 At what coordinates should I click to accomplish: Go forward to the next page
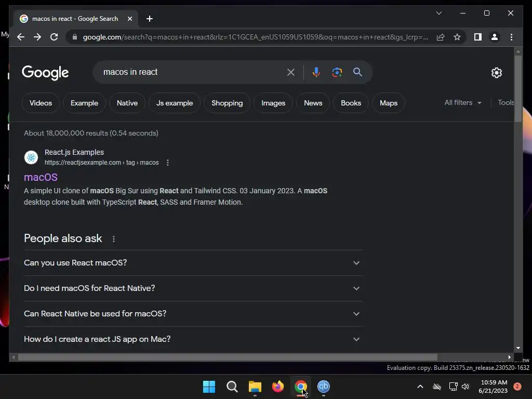pyautogui.click(x=37, y=37)
